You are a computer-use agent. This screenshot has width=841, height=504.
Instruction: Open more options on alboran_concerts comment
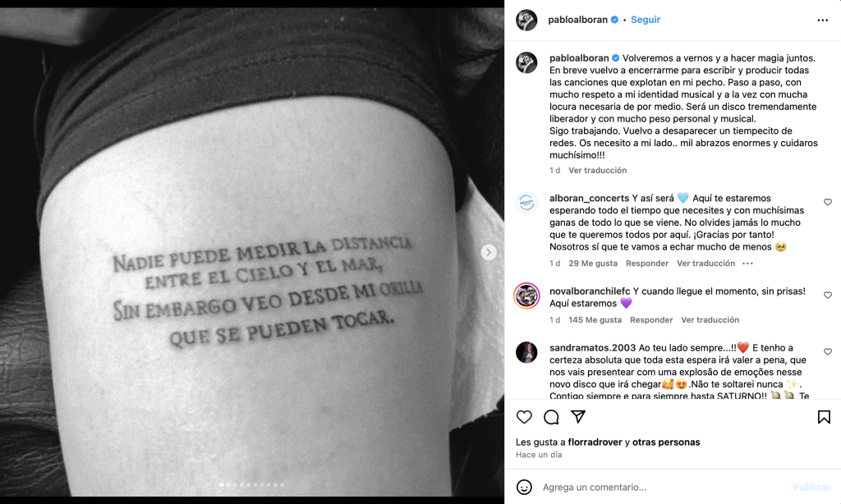point(747,263)
